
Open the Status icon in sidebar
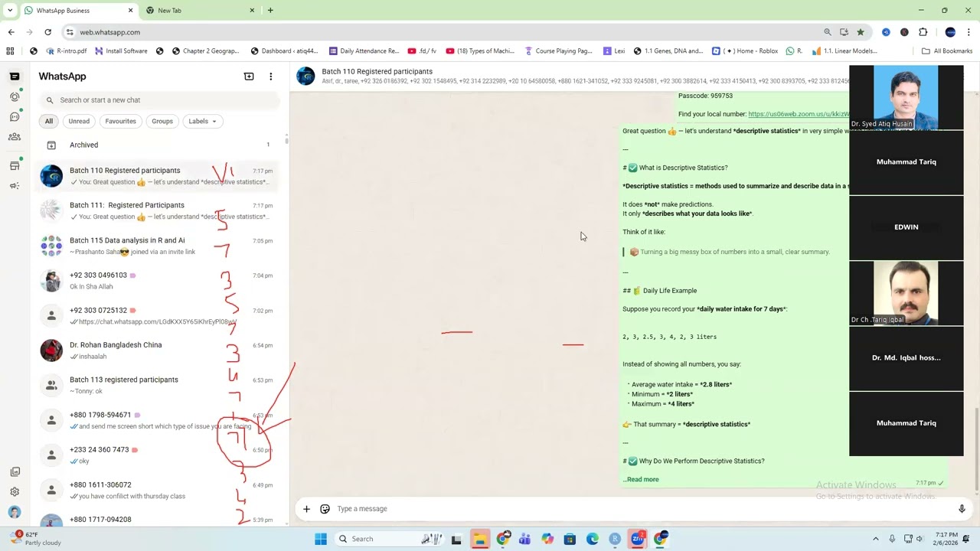coord(15,96)
